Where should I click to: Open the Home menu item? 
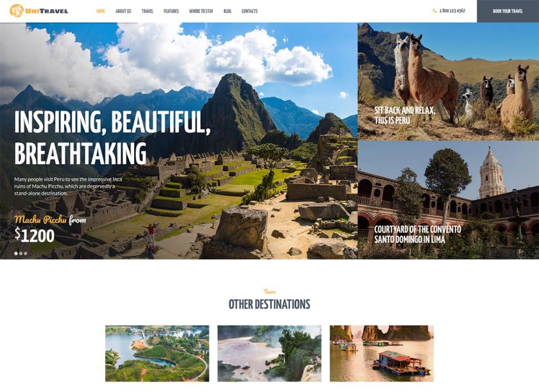[x=101, y=11]
